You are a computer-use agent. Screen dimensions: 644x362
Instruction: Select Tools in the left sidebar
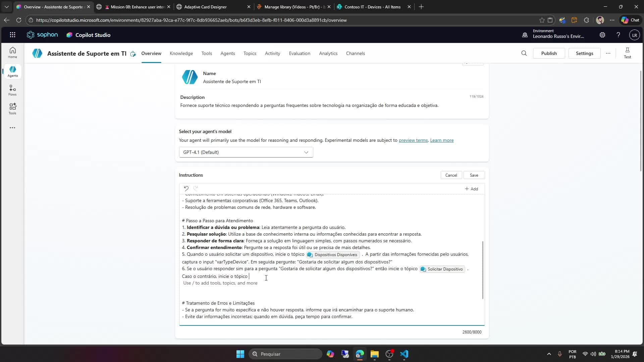12,108
